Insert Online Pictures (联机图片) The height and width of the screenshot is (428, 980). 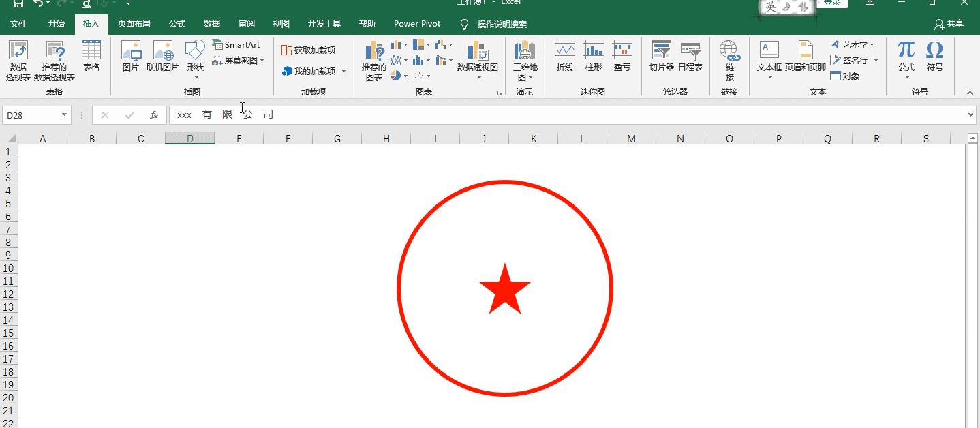click(163, 57)
